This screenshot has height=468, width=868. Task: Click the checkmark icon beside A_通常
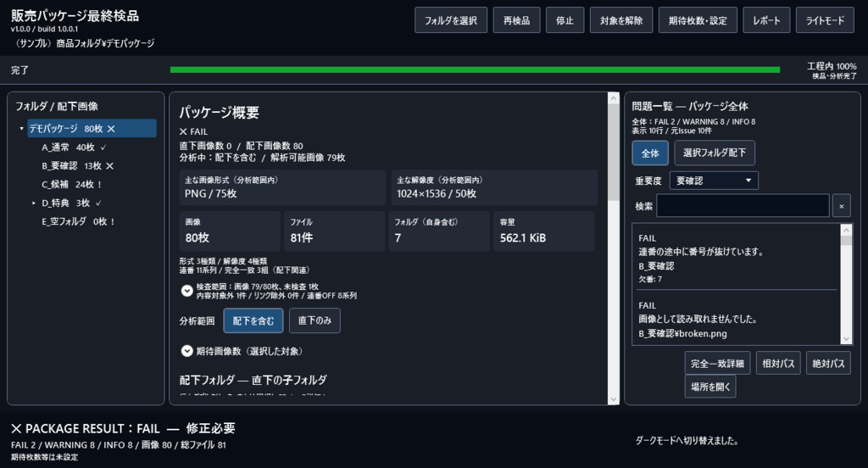click(x=103, y=148)
